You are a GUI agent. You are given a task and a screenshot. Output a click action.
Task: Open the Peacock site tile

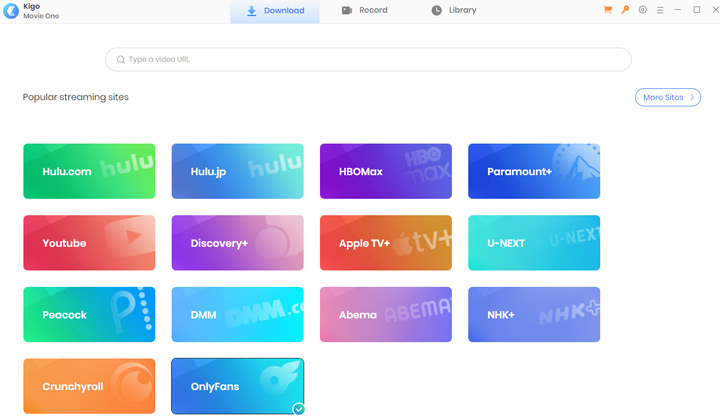(x=89, y=315)
